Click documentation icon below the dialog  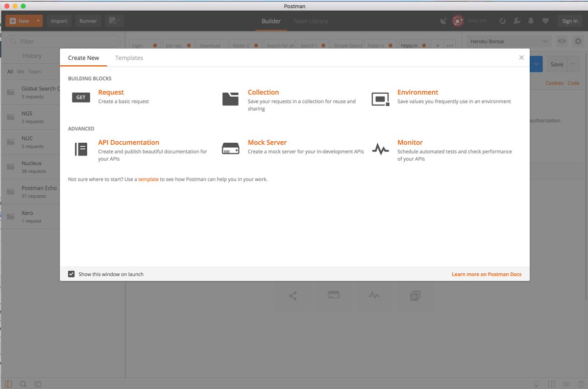point(415,296)
